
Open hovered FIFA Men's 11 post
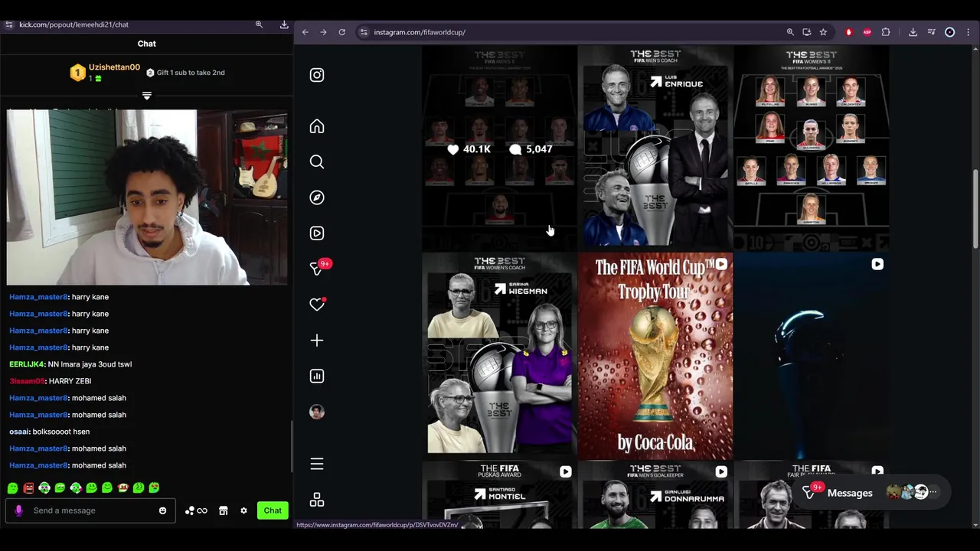pyautogui.click(x=499, y=148)
